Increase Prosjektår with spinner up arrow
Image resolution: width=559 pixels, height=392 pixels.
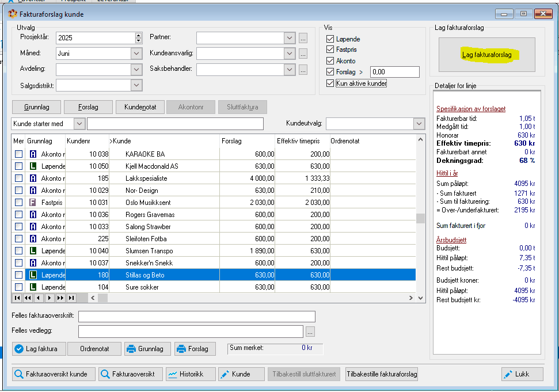[x=138, y=35]
